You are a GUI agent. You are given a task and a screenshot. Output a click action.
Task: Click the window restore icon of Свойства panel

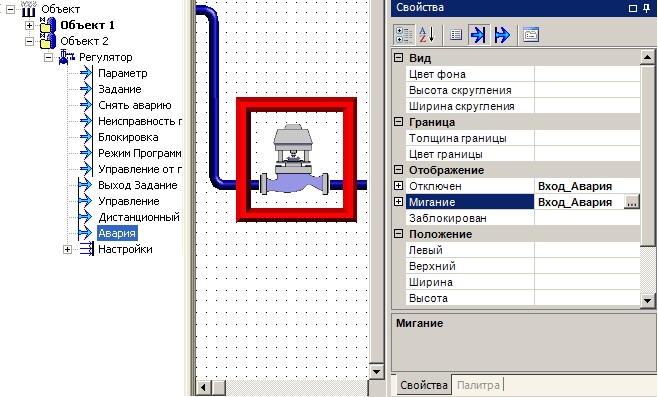633,8
